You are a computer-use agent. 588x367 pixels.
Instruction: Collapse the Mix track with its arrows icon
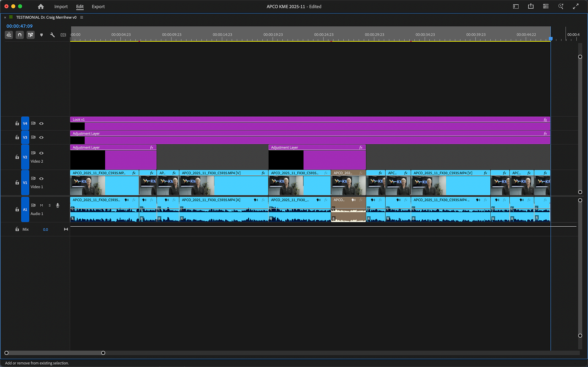66,229
